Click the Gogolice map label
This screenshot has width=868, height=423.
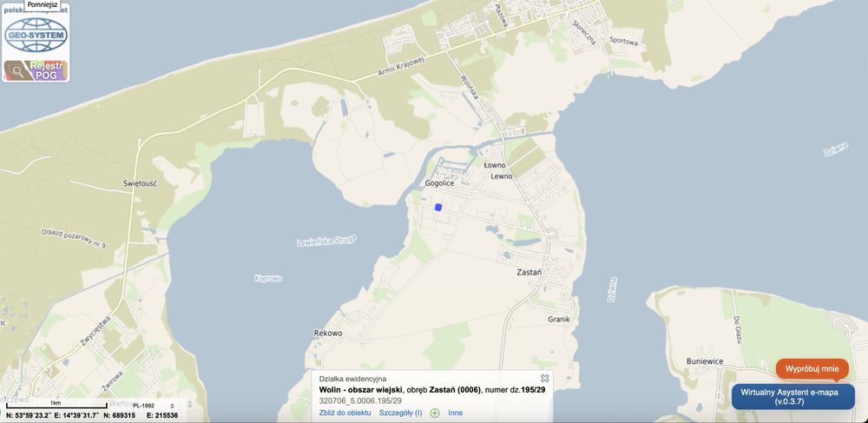point(439,182)
